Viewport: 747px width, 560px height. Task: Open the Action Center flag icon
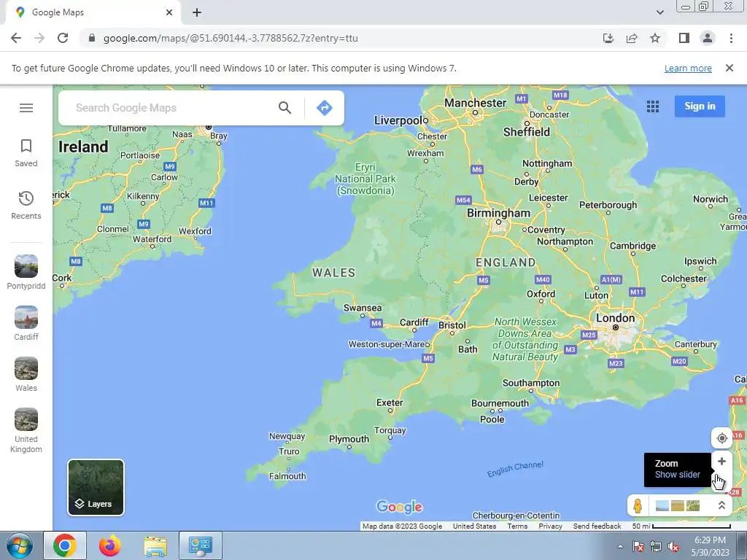(x=638, y=546)
